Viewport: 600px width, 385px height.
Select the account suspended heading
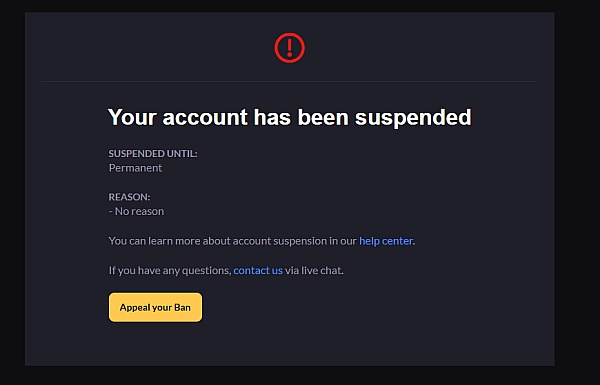pos(290,117)
